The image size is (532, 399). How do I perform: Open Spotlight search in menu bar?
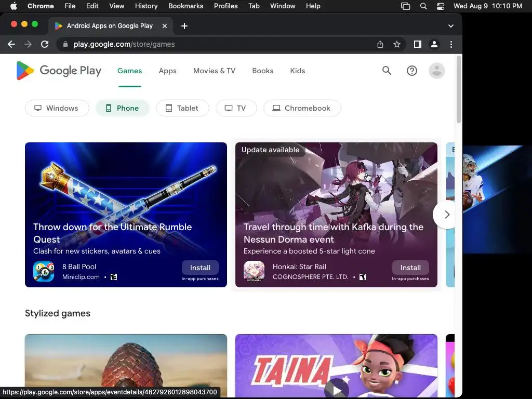[423, 6]
